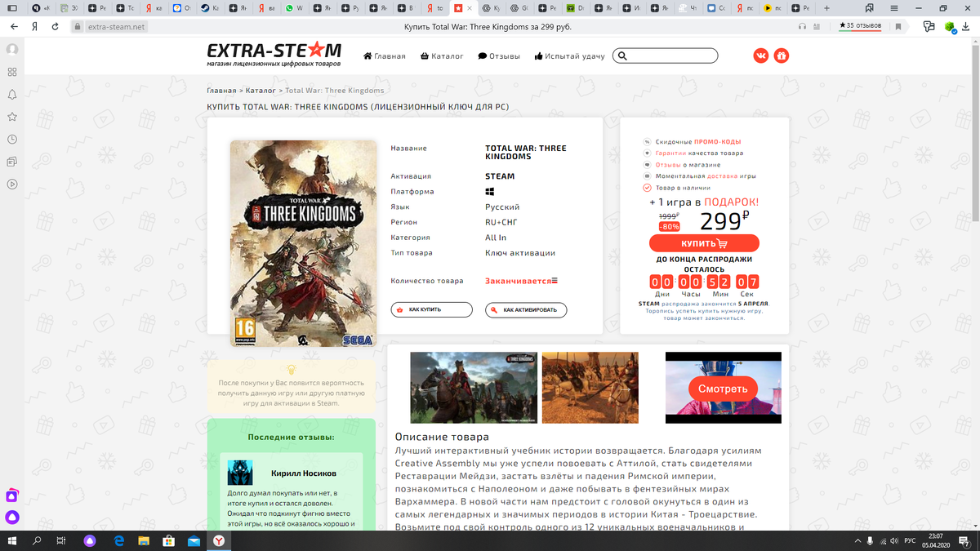980x551 pixels.
Task: Click the КАК АКТИВИРОВАТЬ button
Action: (x=526, y=310)
